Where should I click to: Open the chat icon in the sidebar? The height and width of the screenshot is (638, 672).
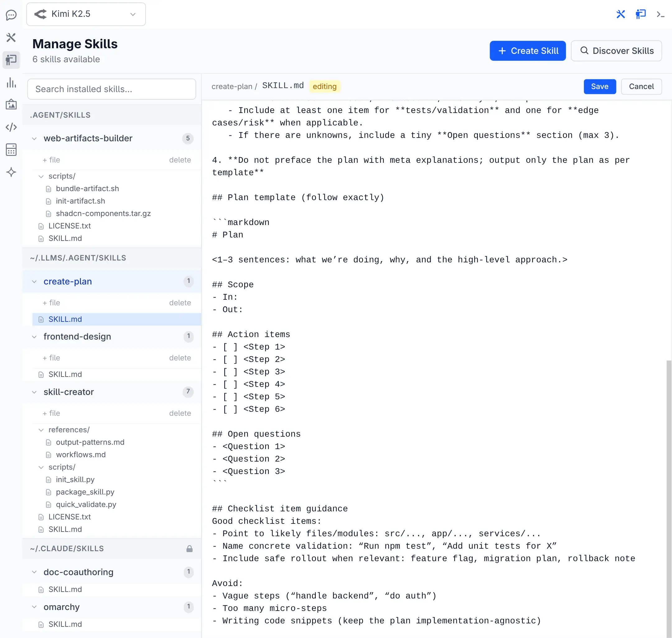point(11,15)
